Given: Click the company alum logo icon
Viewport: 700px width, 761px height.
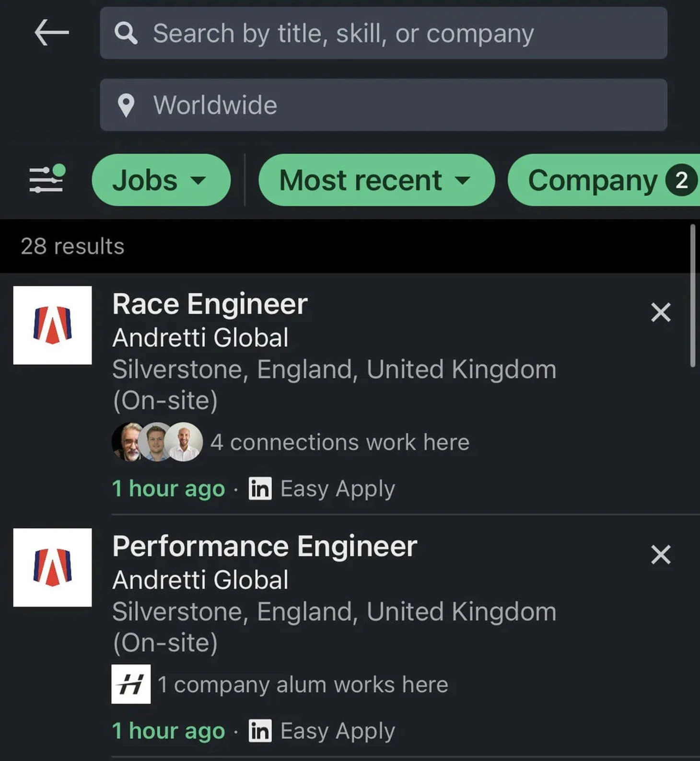Looking at the screenshot, I should click(x=131, y=684).
